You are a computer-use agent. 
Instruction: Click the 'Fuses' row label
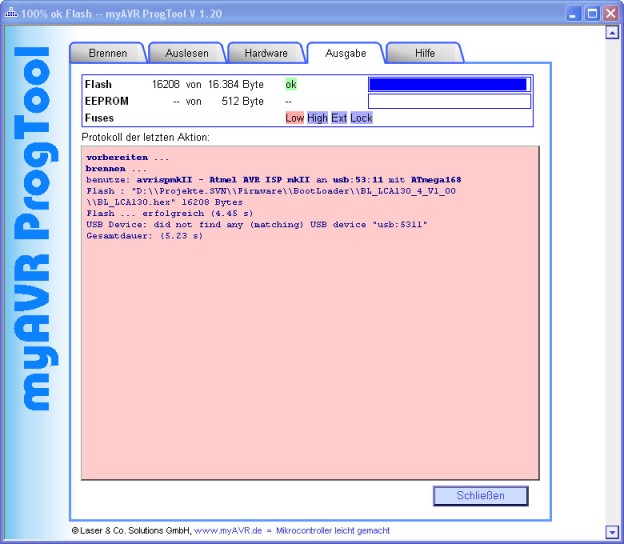[99, 118]
